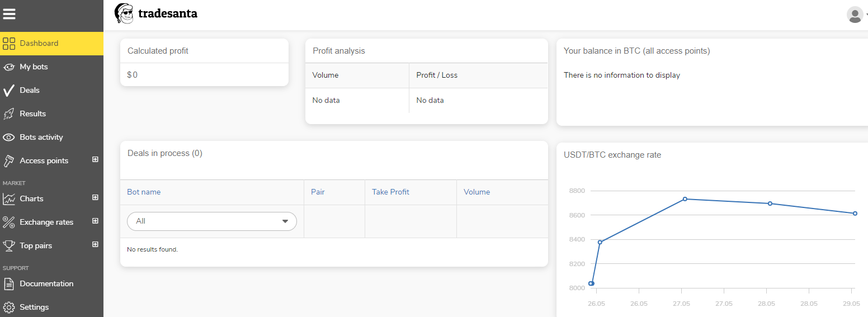This screenshot has width=868, height=317.
Task: Sort deals by Volume column
Action: click(477, 192)
